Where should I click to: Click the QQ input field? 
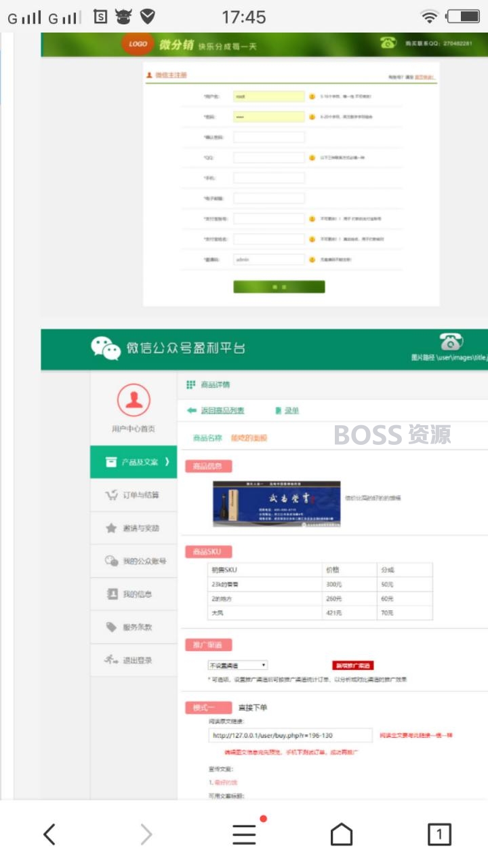(269, 157)
